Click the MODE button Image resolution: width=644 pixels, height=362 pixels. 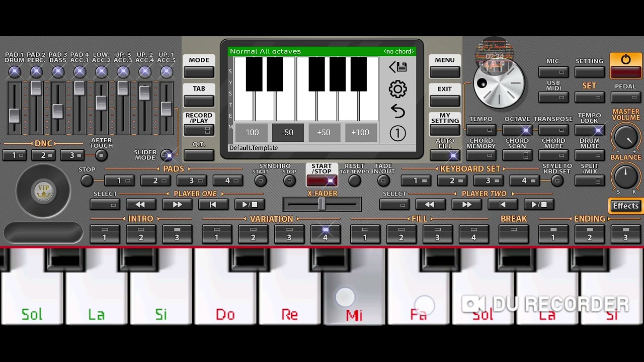pos(199,72)
